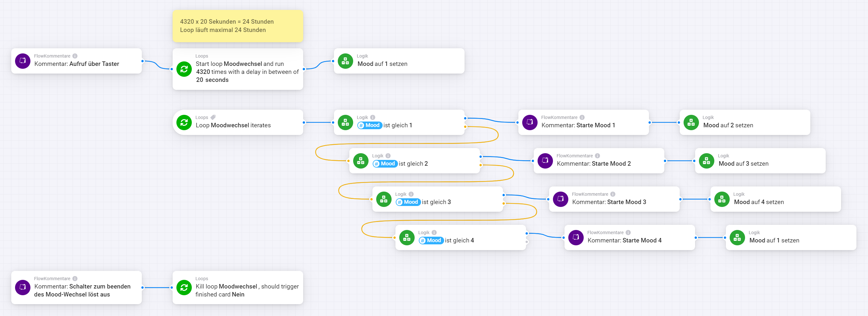This screenshot has height=316, width=868.
Task: Click the text 'Kommentar: Starte Mood 4'
Action: coord(625,241)
